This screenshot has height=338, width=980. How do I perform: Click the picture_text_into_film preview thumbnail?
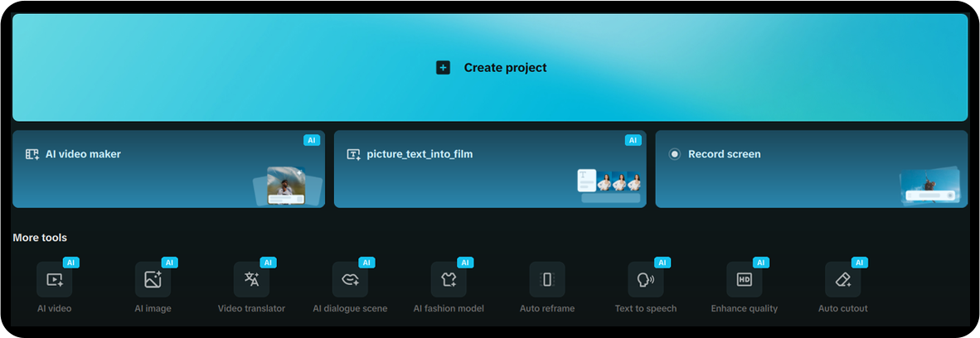[x=609, y=186]
